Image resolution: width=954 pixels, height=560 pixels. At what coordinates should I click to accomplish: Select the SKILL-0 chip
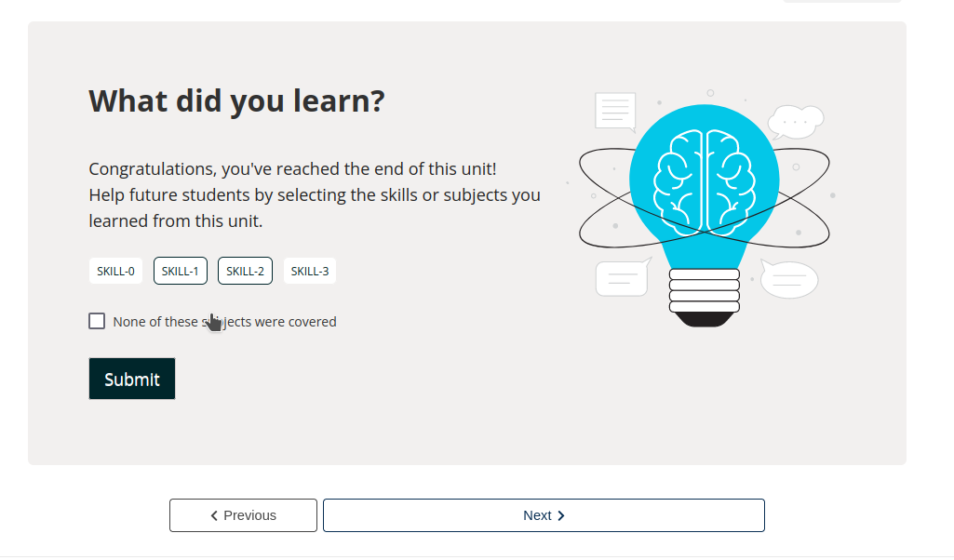115,272
